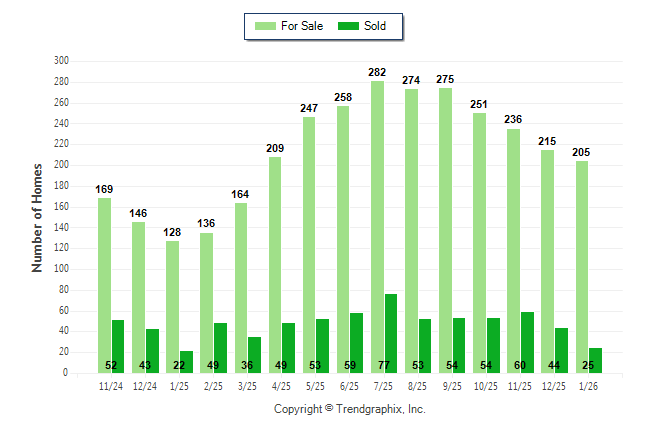Select the 11/25 Sold bar
This screenshot has width=646, height=434.
coord(527,342)
